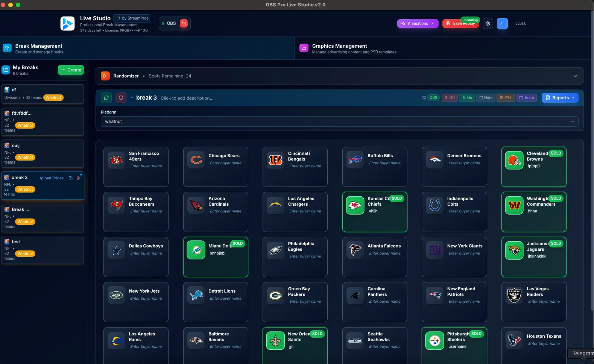Expand the Randomizer panel chevron
The height and width of the screenshot is (364, 594).
575,76
